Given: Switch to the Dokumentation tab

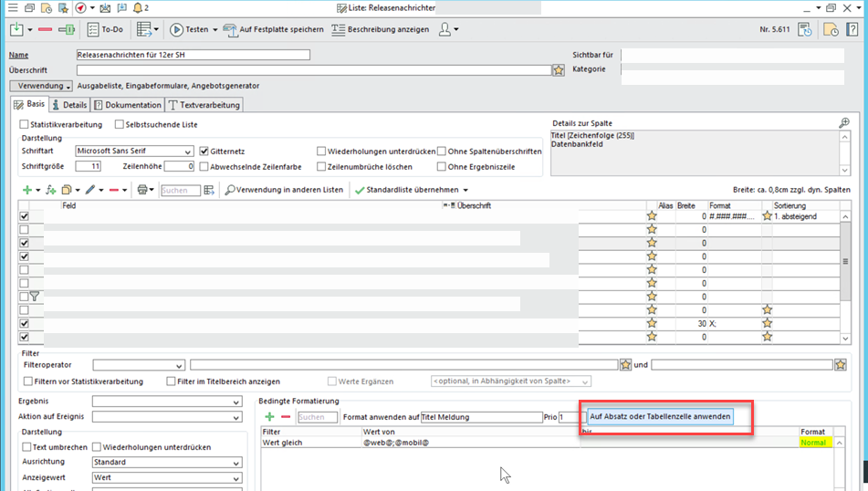Looking at the screenshot, I should 128,105.
